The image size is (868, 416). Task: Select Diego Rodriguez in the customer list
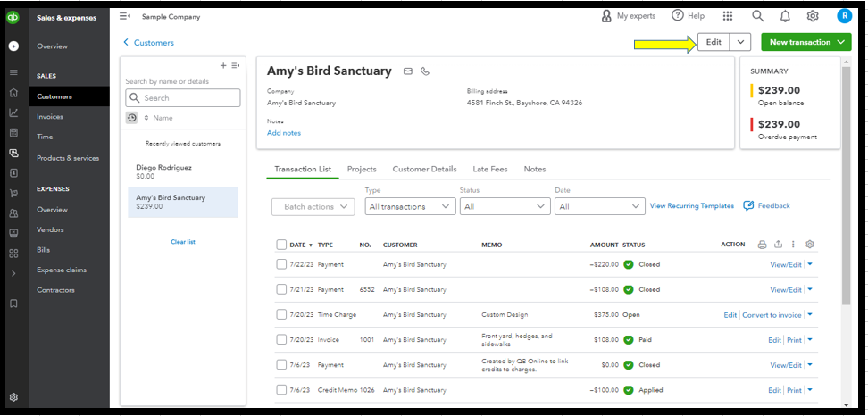click(x=183, y=171)
